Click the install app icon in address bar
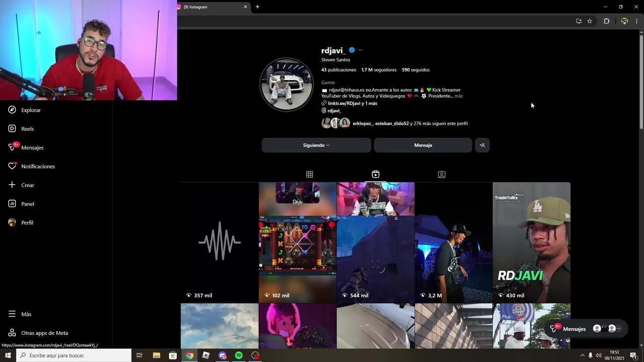 579,21
